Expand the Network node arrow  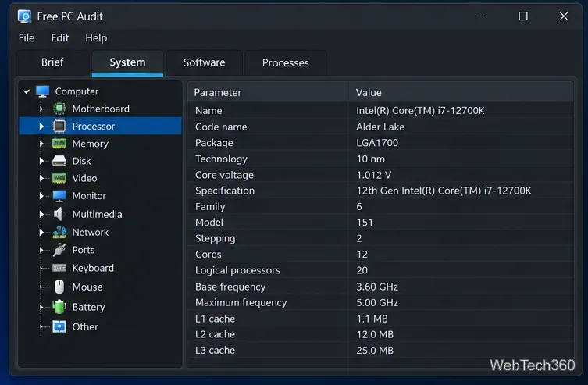click(41, 232)
